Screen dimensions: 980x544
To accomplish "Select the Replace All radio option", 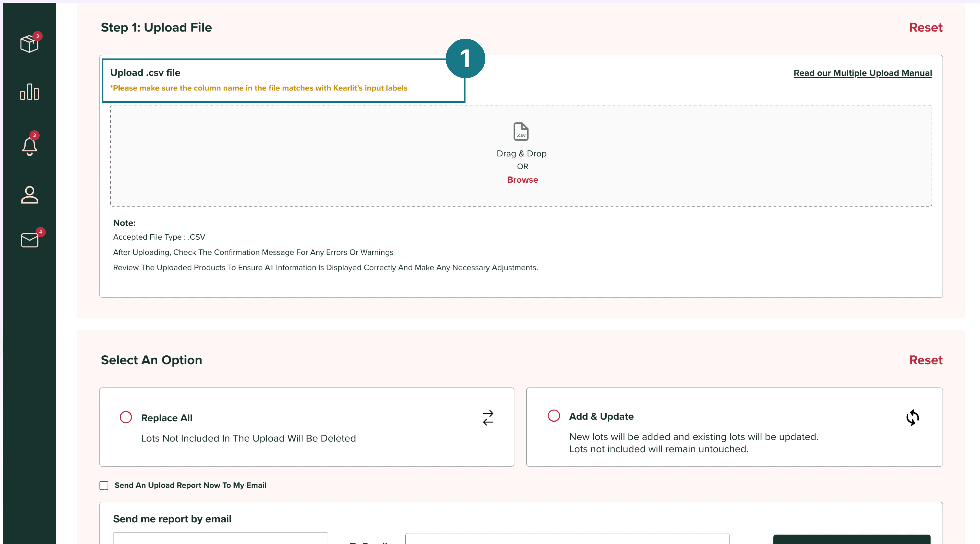I will click(x=126, y=417).
